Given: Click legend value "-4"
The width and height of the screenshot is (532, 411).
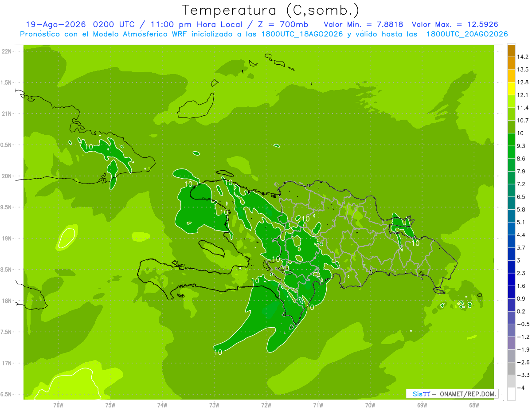Looking at the screenshot, I should pyautogui.click(x=520, y=388).
